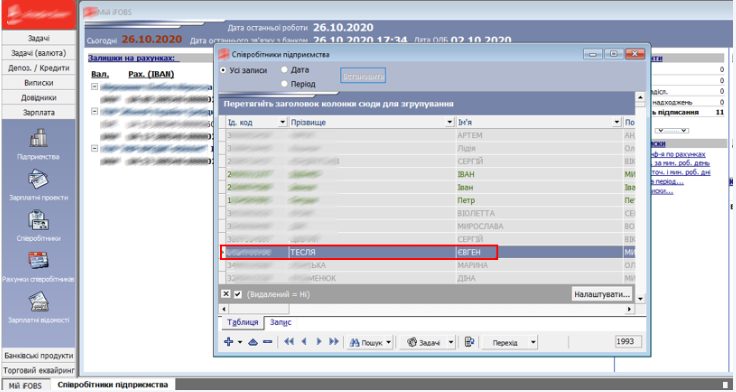The height and width of the screenshot is (392, 736).
Task: Switch to the Таблиця tab
Action: pyautogui.click(x=243, y=323)
